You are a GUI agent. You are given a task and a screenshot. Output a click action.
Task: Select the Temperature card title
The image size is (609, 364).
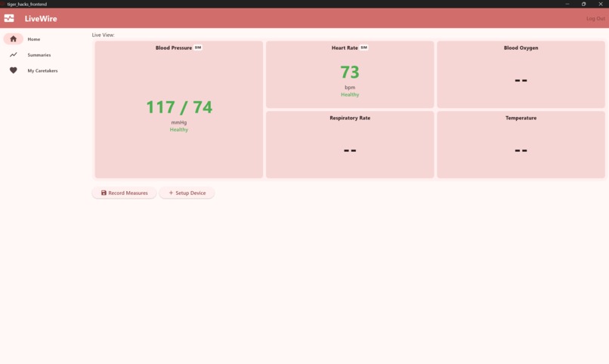(521, 118)
